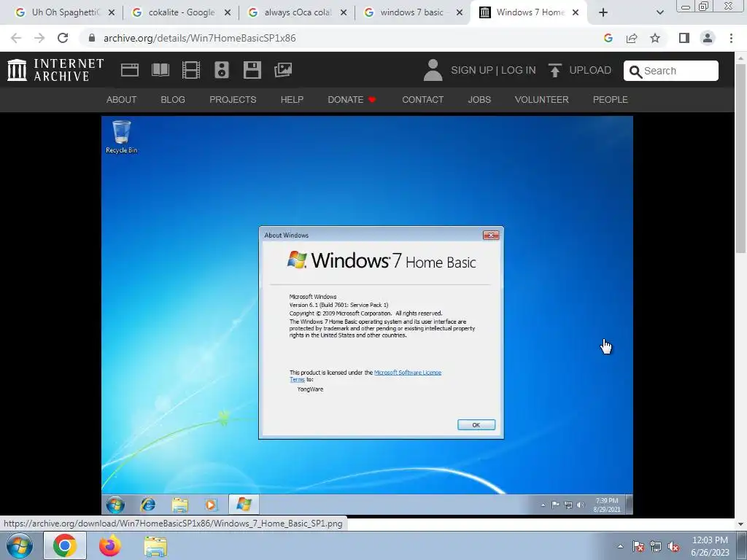Open the Chrome profile avatar
This screenshot has width=747, height=560.
pyautogui.click(x=708, y=38)
